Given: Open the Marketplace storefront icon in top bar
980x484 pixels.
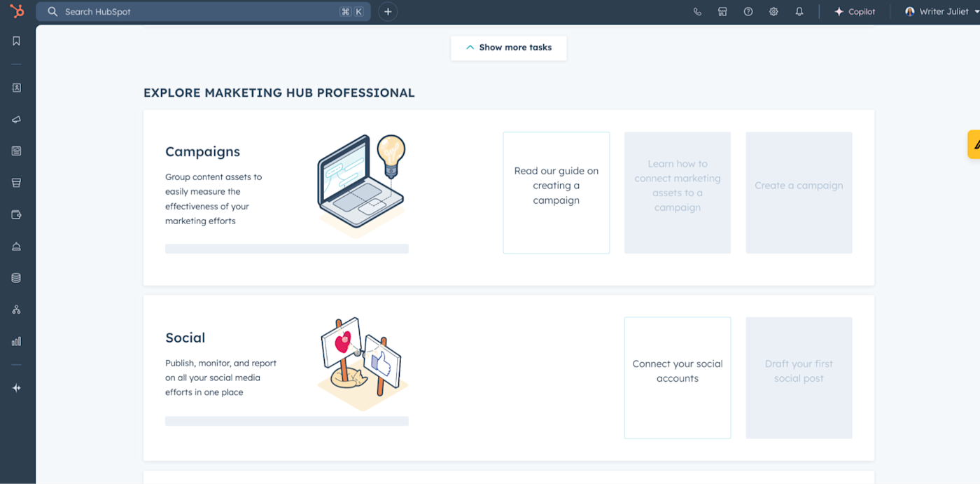Looking at the screenshot, I should click(x=722, y=12).
